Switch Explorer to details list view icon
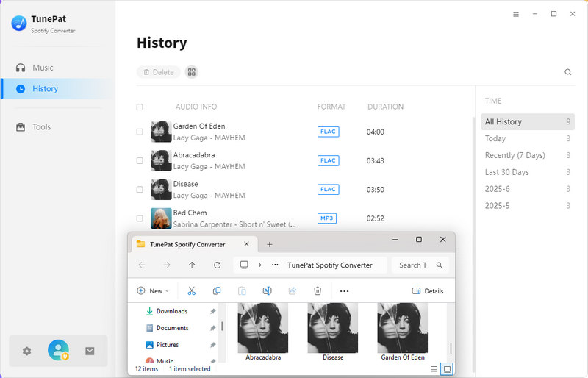 pos(434,369)
